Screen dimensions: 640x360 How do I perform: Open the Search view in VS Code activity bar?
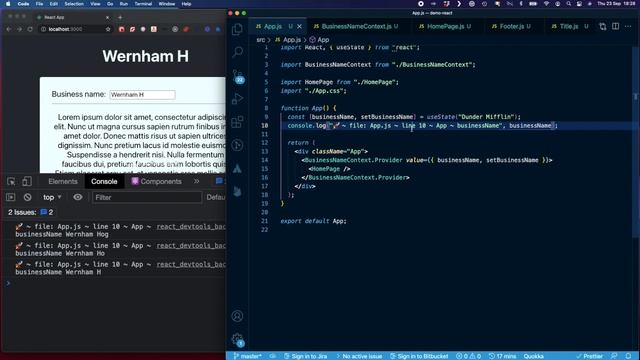(x=237, y=52)
